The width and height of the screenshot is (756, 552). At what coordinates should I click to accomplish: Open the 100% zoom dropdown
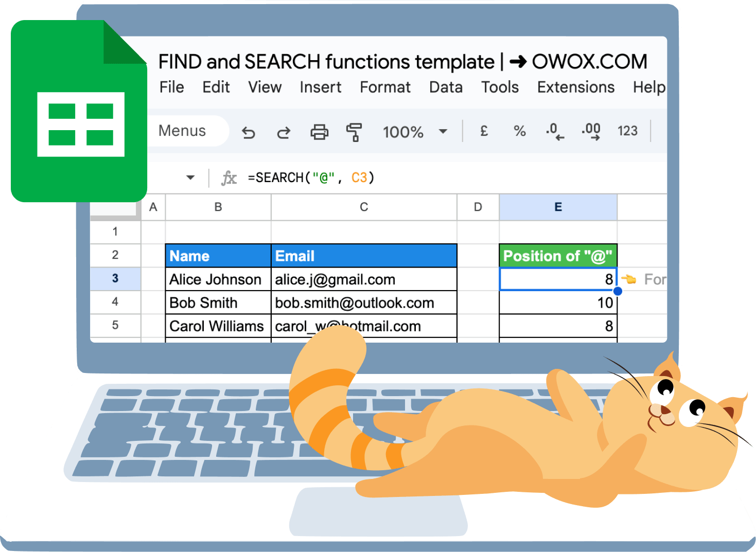coord(415,132)
